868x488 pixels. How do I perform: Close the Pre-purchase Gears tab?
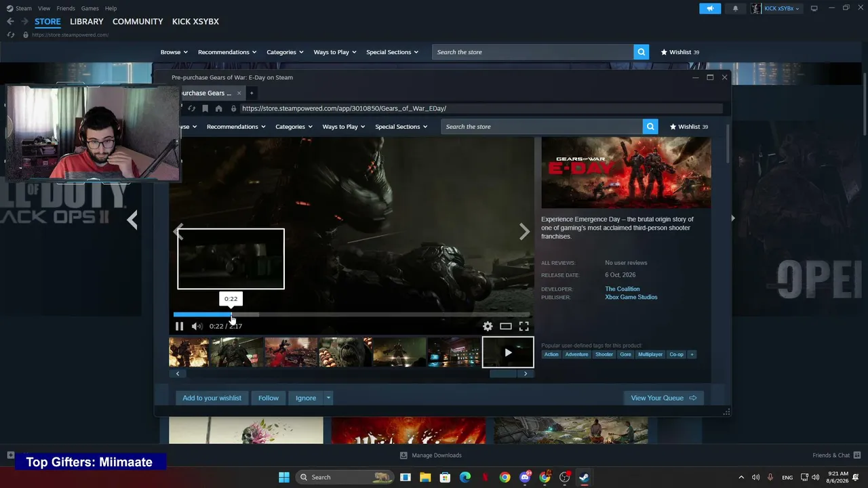[x=239, y=93]
